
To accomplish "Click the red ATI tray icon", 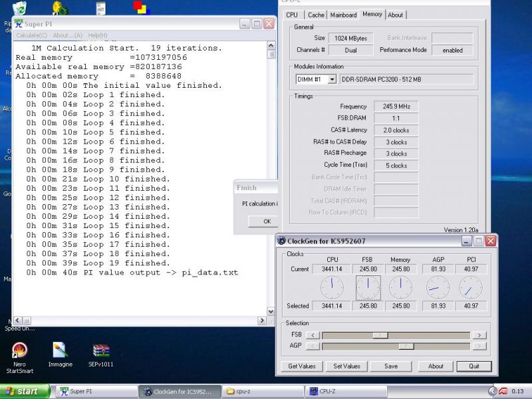I will 503,391.
